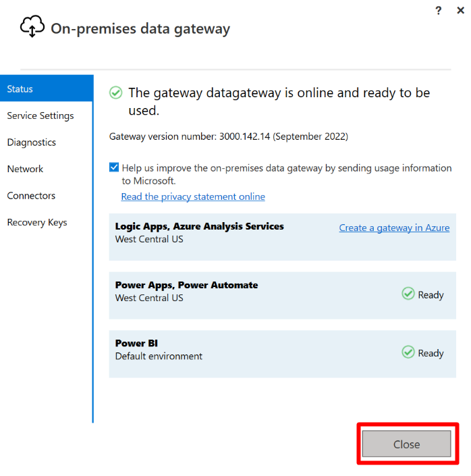Click the cloud gateway logo icon
Screen dimensions: 471x476
point(32,26)
